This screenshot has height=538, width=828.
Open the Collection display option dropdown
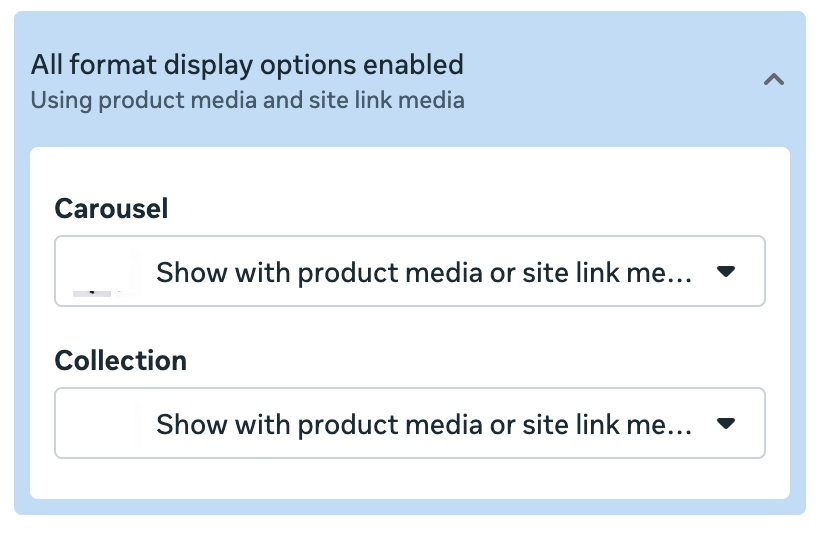pos(409,424)
